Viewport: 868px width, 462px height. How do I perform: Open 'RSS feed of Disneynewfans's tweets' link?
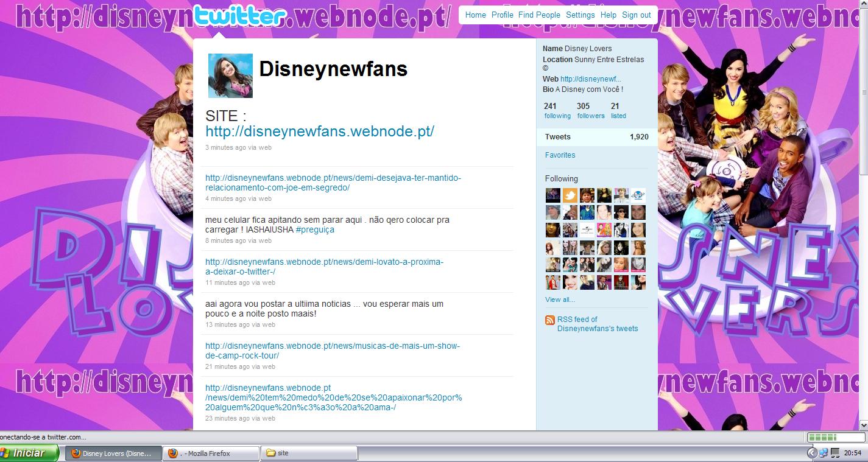[598, 324]
